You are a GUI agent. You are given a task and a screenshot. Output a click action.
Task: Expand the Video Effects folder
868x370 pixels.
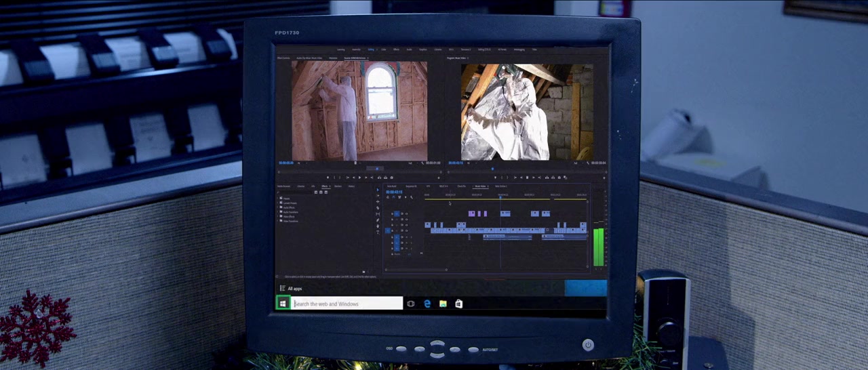(x=289, y=217)
